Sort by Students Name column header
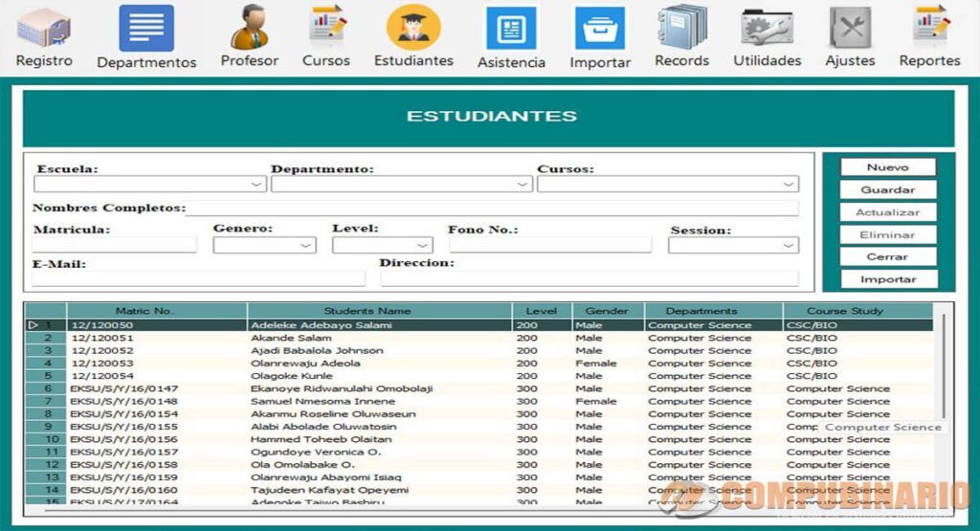Screen dimensions: 980x531 click(x=379, y=311)
